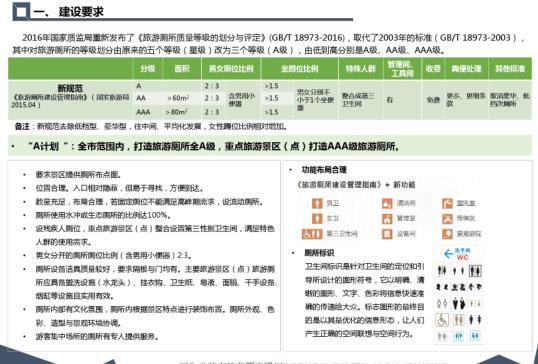538x364 pixels.
Task: Select the AAA grade row cell
Action: click(x=143, y=112)
